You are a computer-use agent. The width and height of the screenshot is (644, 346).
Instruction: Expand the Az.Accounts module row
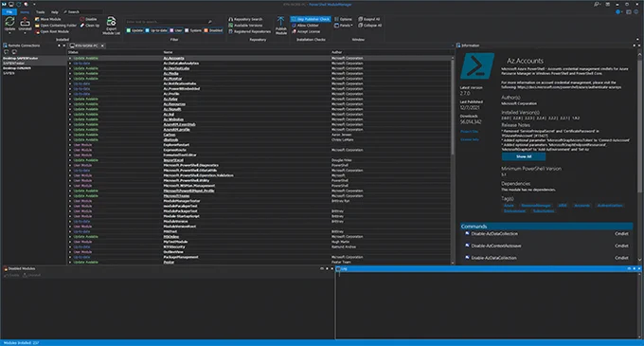(x=70, y=59)
